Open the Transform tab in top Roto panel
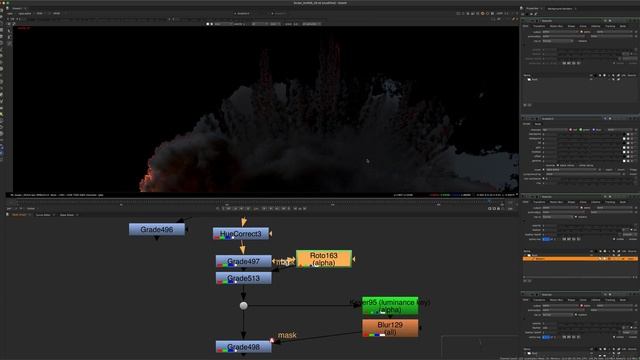 click(539, 26)
